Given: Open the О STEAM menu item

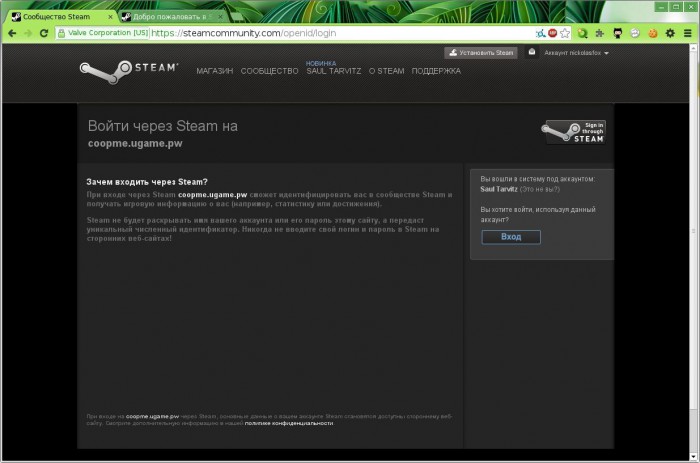Looking at the screenshot, I should click(387, 71).
